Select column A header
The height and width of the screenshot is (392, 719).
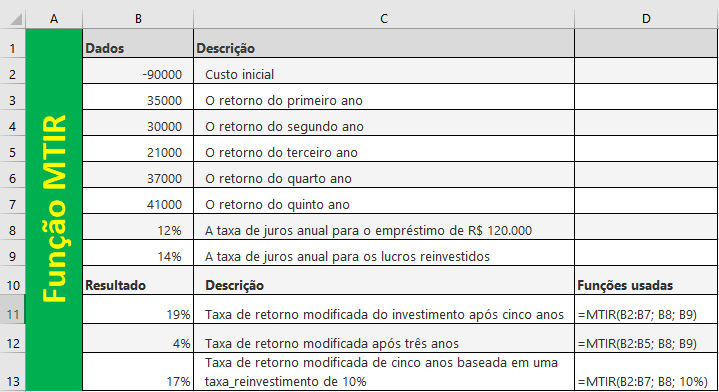[x=54, y=19]
